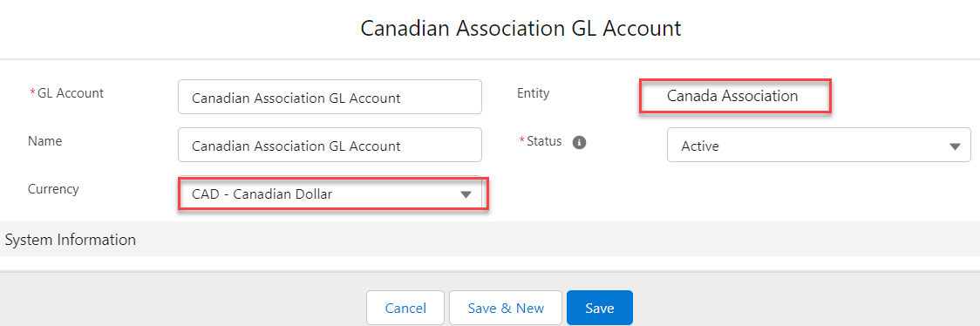Click the GL Account field label

pyautogui.click(x=71, y=93)
